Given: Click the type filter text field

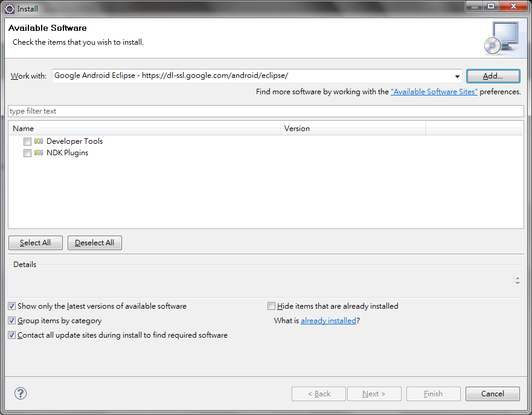Looking at the screenshot, I should (x=266, y=111).
